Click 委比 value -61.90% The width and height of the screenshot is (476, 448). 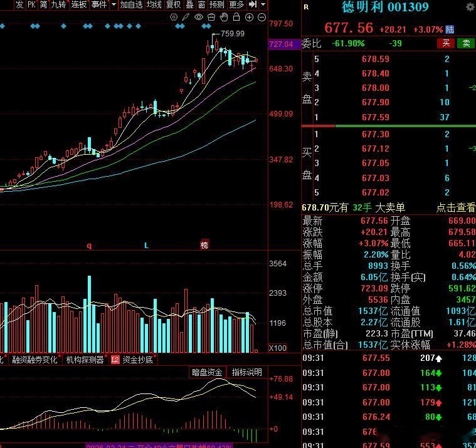pyautogui.click(x=348, y=43)
